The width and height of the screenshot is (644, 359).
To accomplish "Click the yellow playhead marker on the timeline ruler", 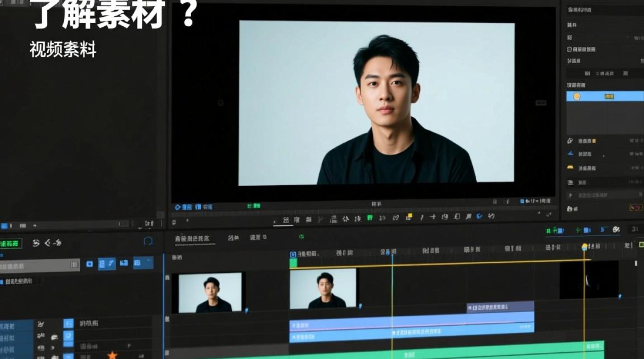I will 585,247.
